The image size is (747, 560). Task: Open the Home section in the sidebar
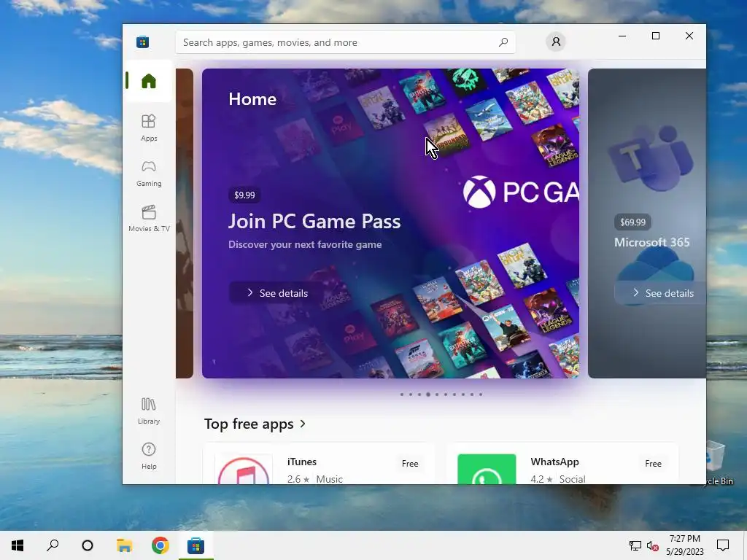coord(149,81)
